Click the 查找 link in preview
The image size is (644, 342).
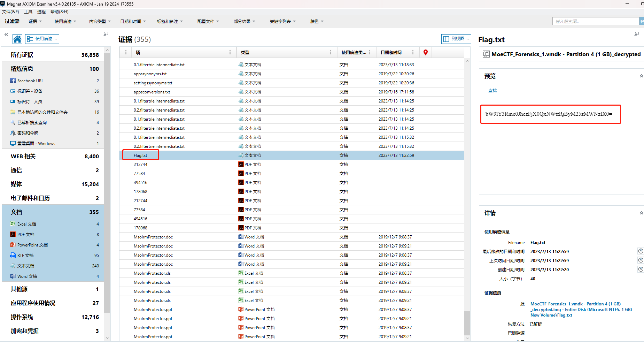point(492,91)
